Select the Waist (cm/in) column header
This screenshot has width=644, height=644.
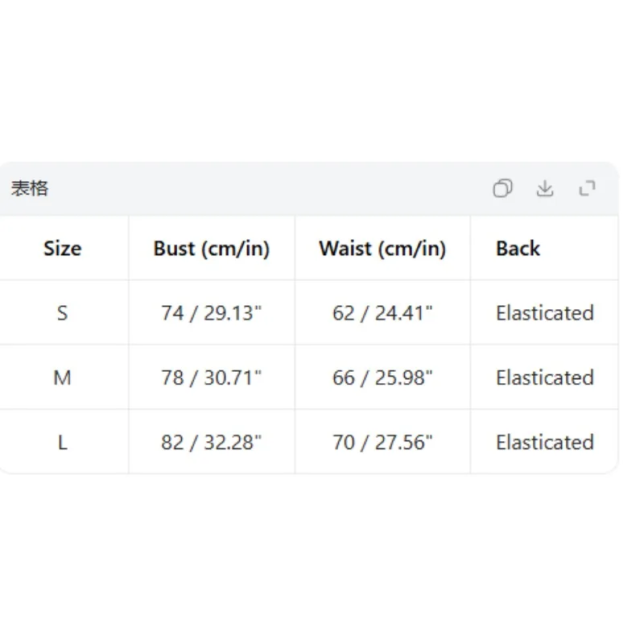[x=382, y=249]
